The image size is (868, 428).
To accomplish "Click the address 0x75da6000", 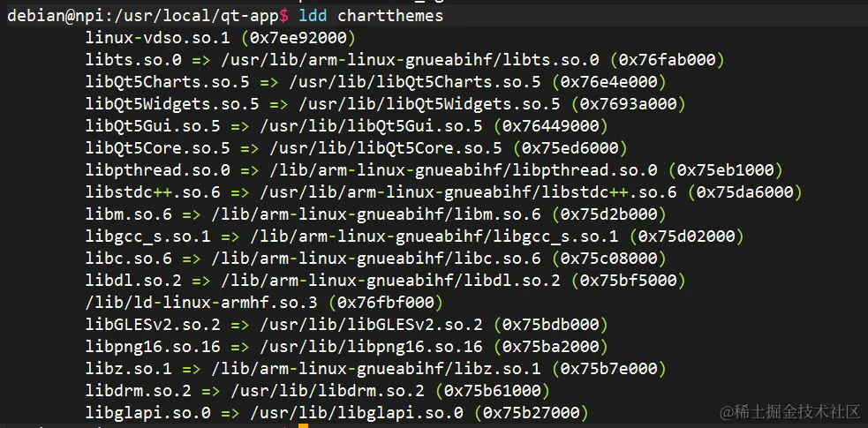I will point(745,191).
